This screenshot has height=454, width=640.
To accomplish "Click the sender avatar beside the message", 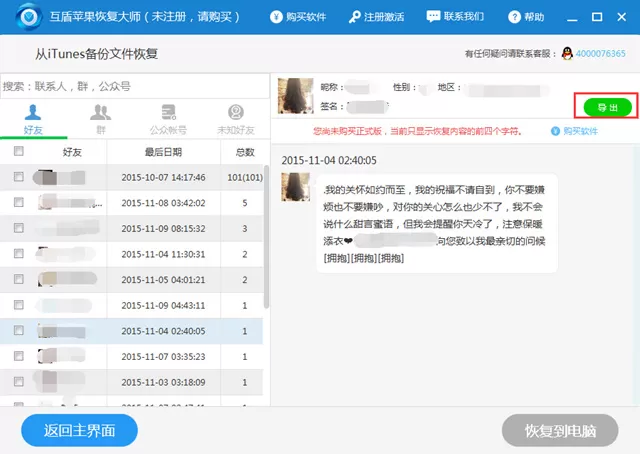I will [296, 187].
